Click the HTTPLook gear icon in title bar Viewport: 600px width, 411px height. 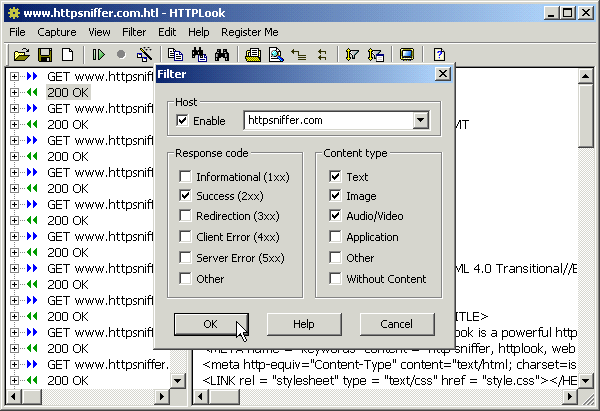coord(14,13)
